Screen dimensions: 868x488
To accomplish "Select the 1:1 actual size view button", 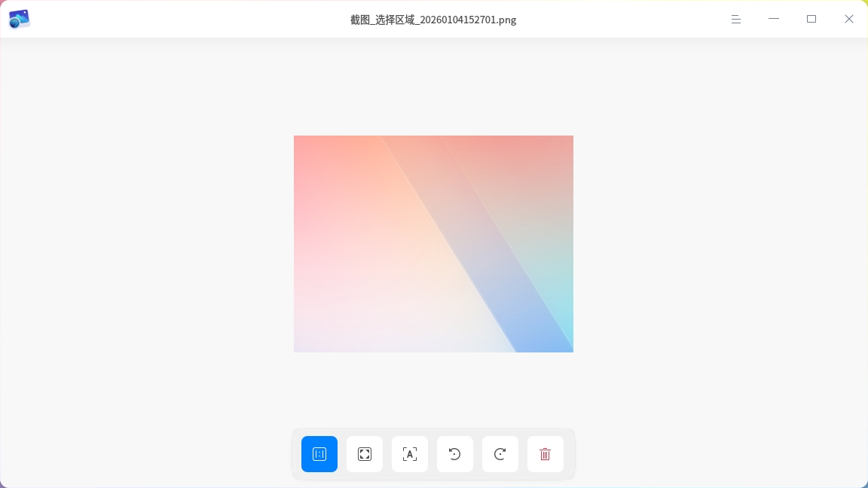I will point(319,454).
